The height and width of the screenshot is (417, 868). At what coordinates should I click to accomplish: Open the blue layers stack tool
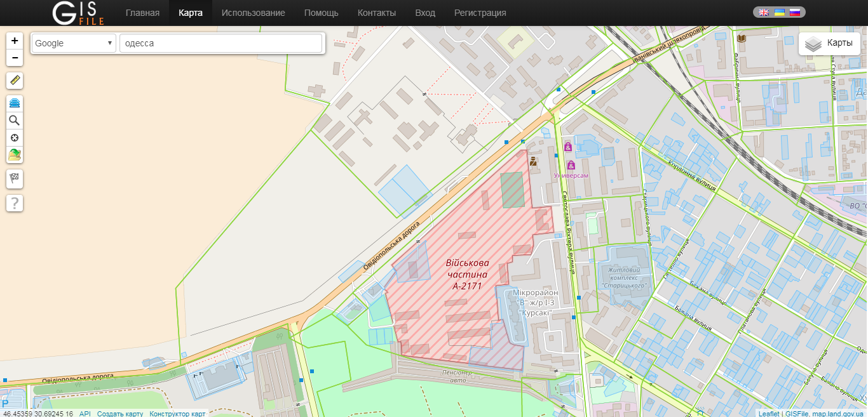[x=15, y=103]
